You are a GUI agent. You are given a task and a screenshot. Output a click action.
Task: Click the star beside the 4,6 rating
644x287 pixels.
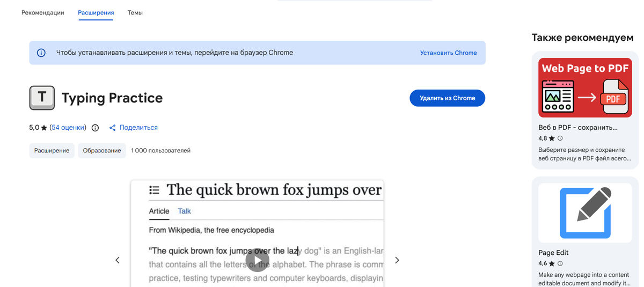pos(552,263)
